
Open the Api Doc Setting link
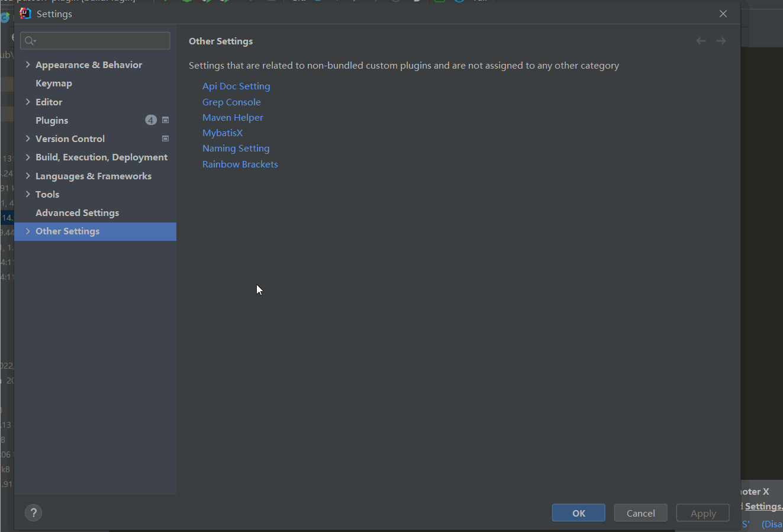point(236,86)
